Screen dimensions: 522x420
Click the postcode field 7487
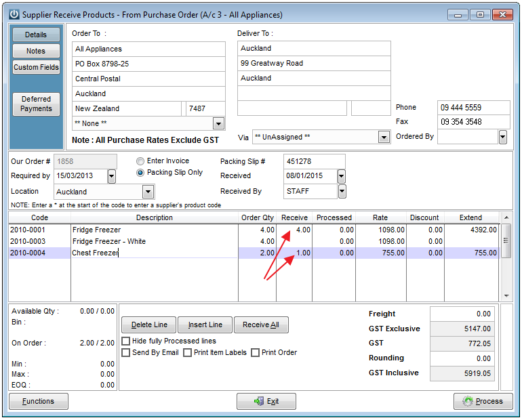tap(205, 109)
